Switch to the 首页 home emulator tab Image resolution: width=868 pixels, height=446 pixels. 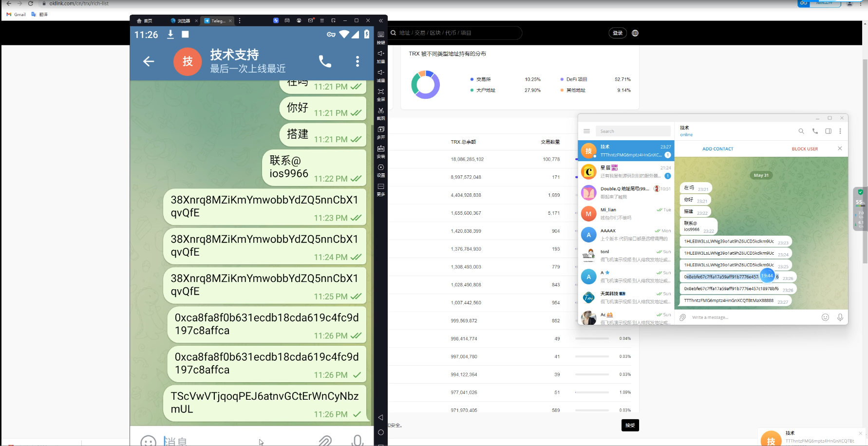tap(145, 21)
